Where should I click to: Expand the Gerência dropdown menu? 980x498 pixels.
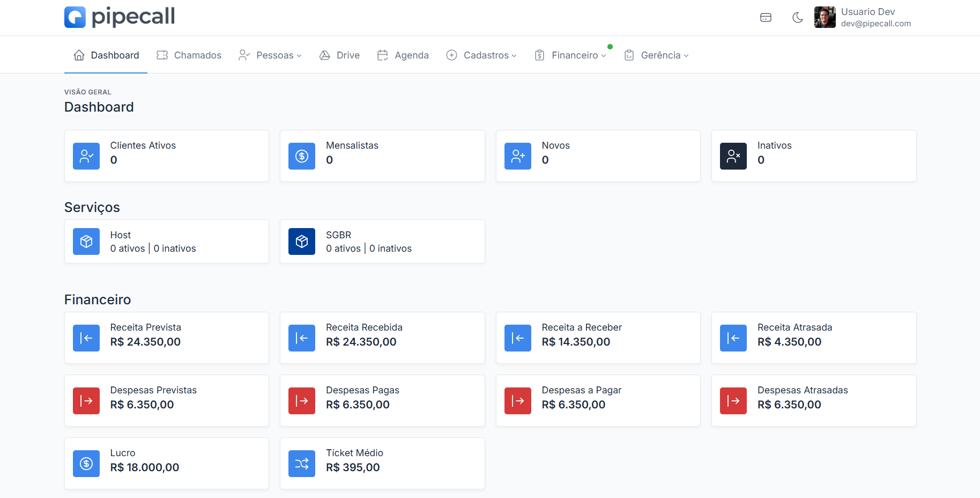[656, 55]
